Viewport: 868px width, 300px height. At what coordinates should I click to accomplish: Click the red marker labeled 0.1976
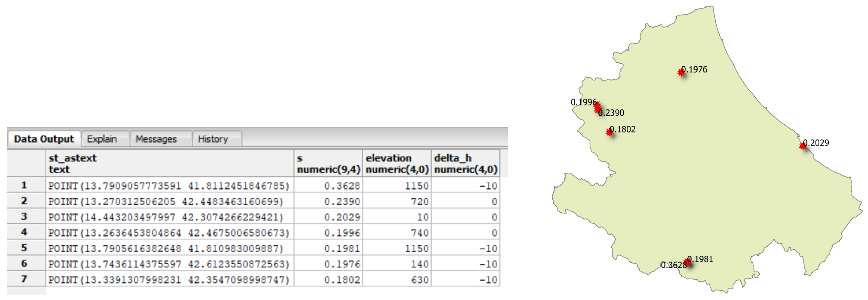(x=681, y=72)
